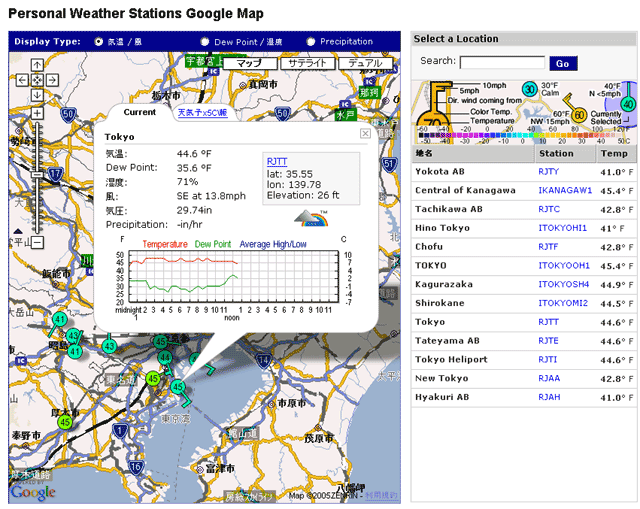Viewport: 640px width, 509px height.
Task: Select Tokyo Heliport row name
Action: tap(451, 359)
